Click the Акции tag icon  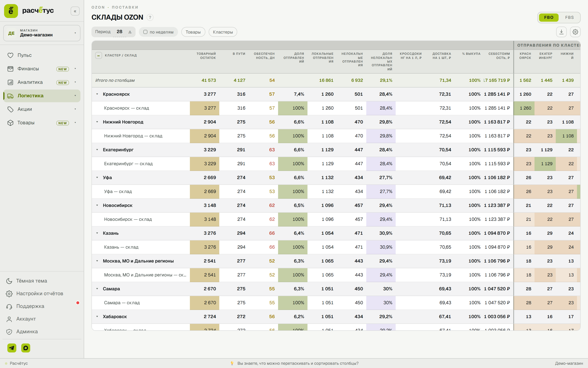coord(10,109)
